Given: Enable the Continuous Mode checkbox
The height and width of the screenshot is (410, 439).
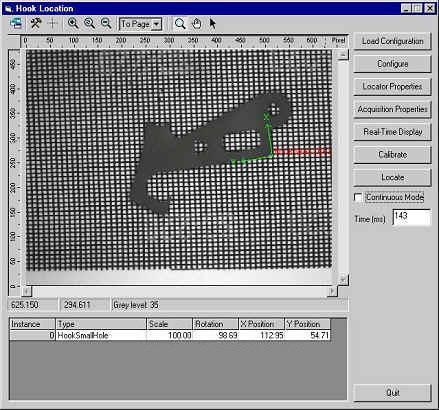Looking at the screenshot, I should (358, 197).
